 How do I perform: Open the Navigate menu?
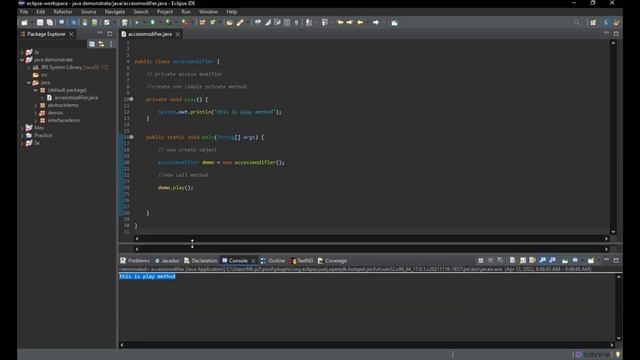(x=115, y=12)
